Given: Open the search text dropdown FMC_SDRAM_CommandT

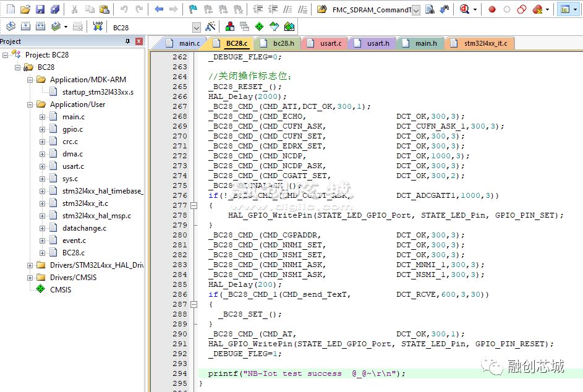Looking at the screenshot, I should [x=416, y=10].
